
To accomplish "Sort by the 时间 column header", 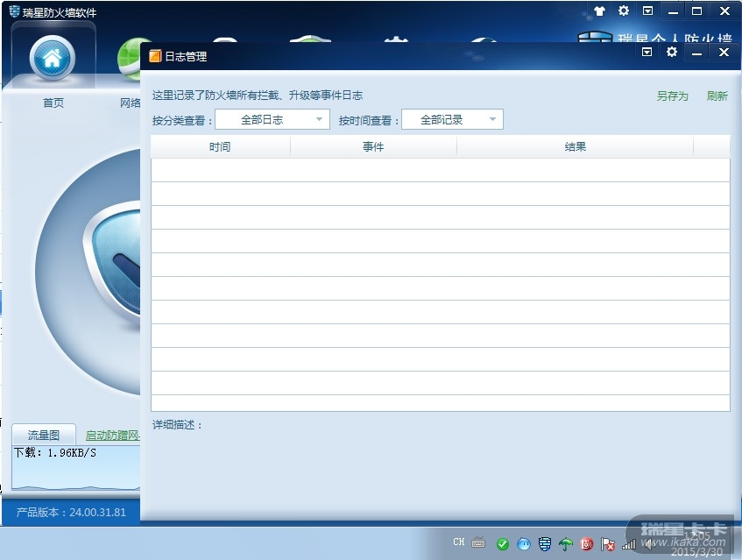I will (x=220, y=146).
